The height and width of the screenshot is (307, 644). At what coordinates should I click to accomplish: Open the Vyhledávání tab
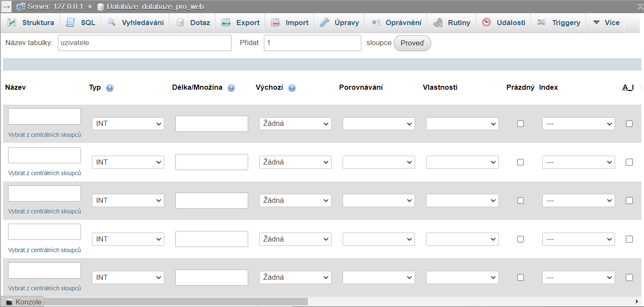(x=135, y=23)
